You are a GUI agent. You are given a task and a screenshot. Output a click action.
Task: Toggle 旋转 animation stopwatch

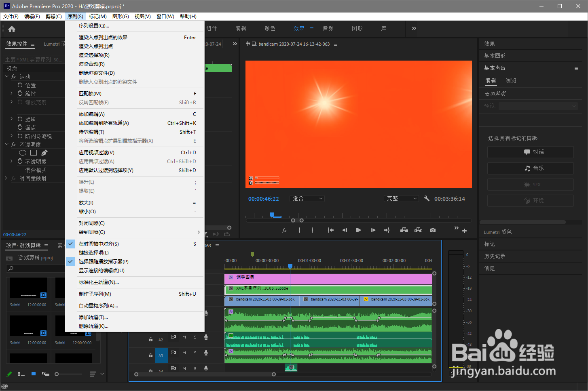pyautogui.click(x=20, y=119)
